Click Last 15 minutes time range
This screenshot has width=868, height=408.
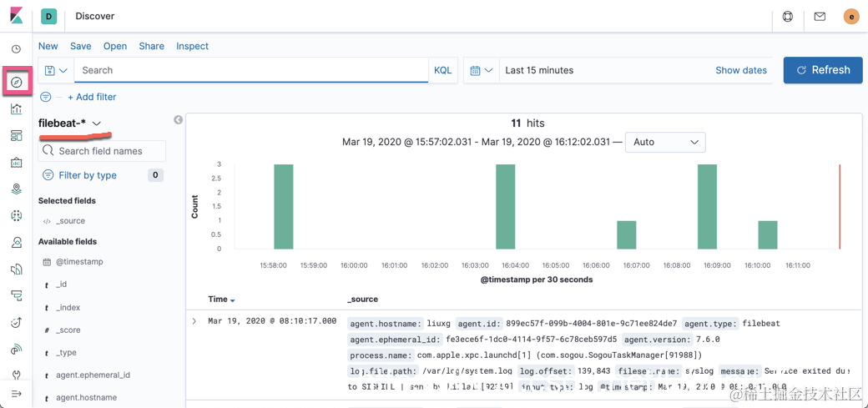540,70
